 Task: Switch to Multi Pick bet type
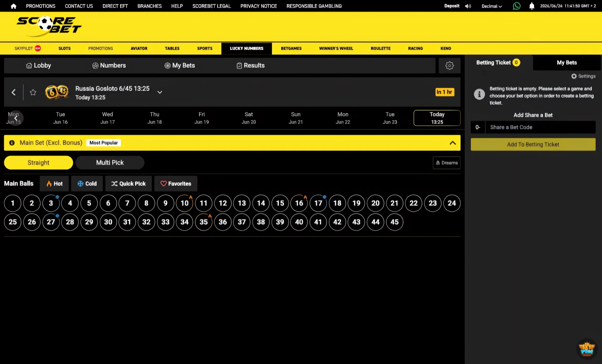click(110, 163)
